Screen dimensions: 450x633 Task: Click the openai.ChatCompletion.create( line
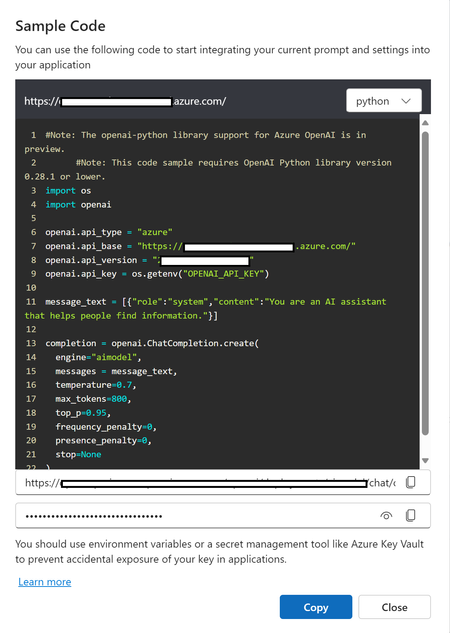pyautogui.click(x=152, y=343)
